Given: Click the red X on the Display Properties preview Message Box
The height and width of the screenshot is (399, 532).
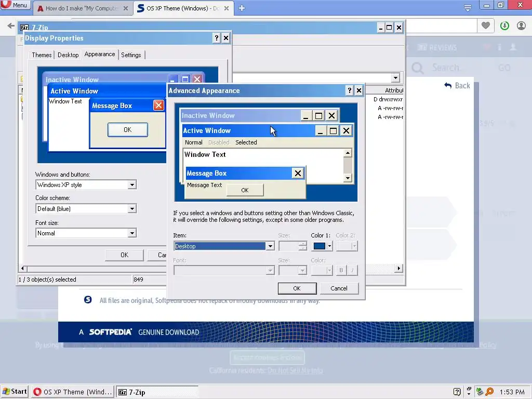Looking at the screenshot, I should (158, 105).
